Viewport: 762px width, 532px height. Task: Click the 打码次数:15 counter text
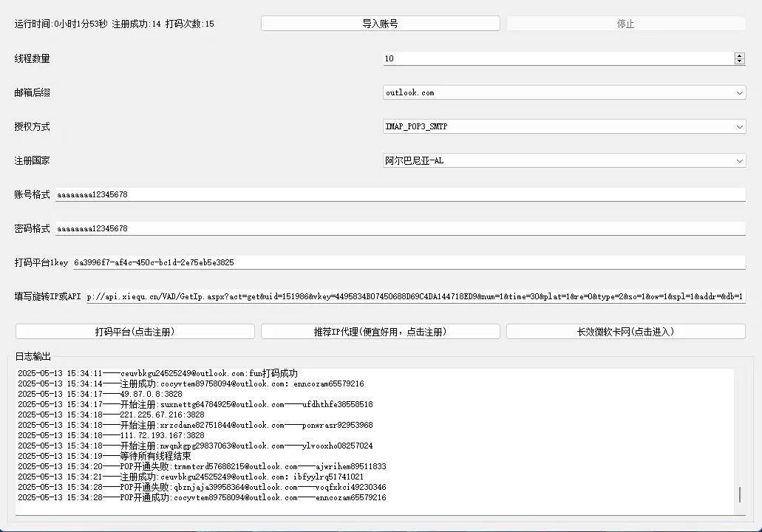(189, 24)
